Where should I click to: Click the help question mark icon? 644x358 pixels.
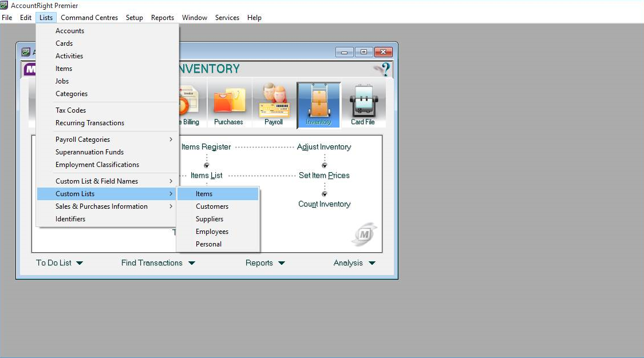[385, 69]
